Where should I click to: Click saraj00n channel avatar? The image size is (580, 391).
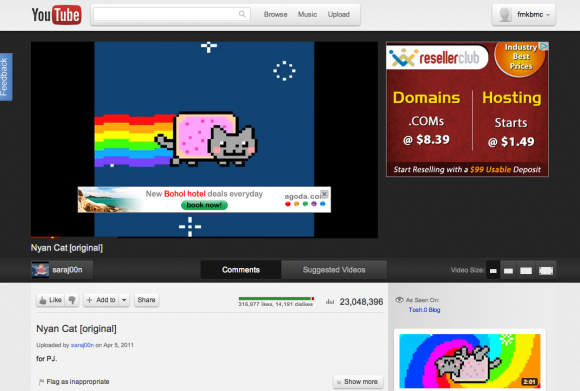tap(40, 270)
